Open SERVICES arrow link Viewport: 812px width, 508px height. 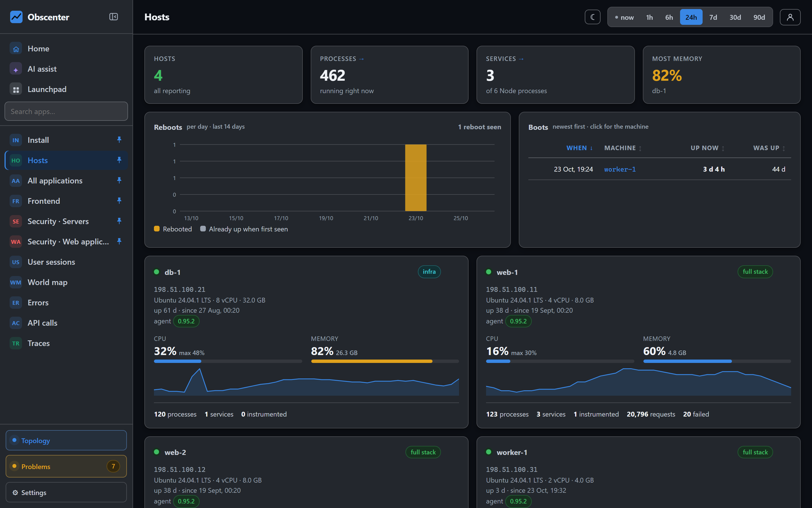click(521, 59)
